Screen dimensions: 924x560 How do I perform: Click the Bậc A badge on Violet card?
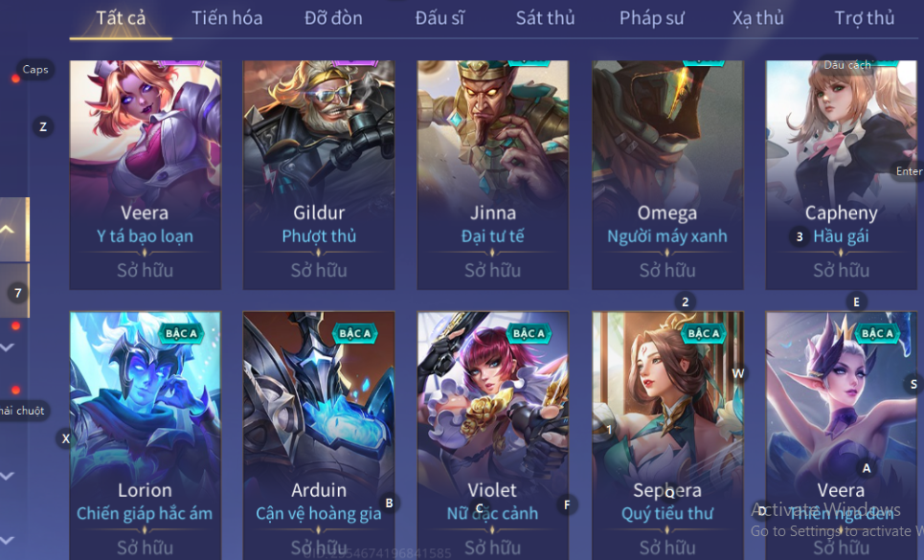click(x=528, y=334)
